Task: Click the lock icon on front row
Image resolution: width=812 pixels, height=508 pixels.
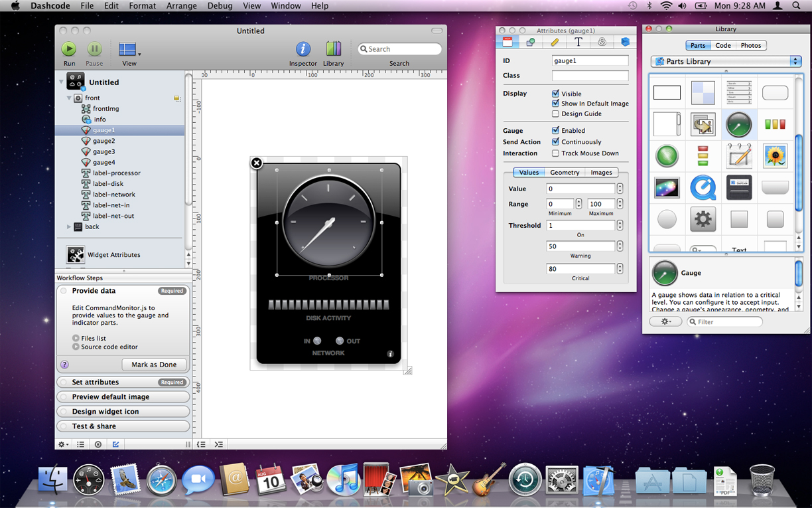Action: (177, 98)
